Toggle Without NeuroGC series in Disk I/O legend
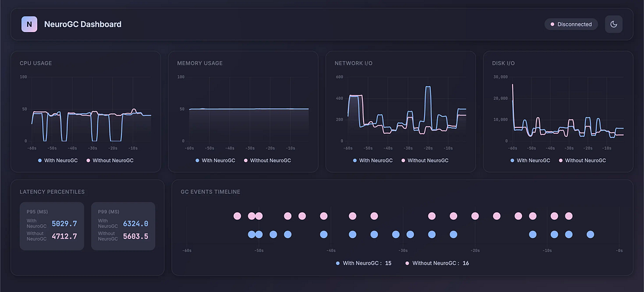The height and width of the screenshot is (292, 644). click(x=582, y=160)
